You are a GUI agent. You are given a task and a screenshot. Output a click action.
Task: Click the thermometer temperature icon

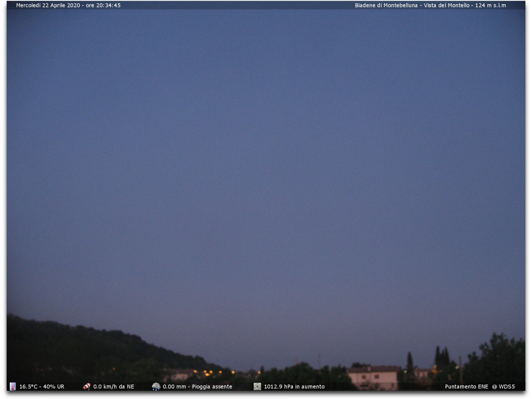click(13, 386)
